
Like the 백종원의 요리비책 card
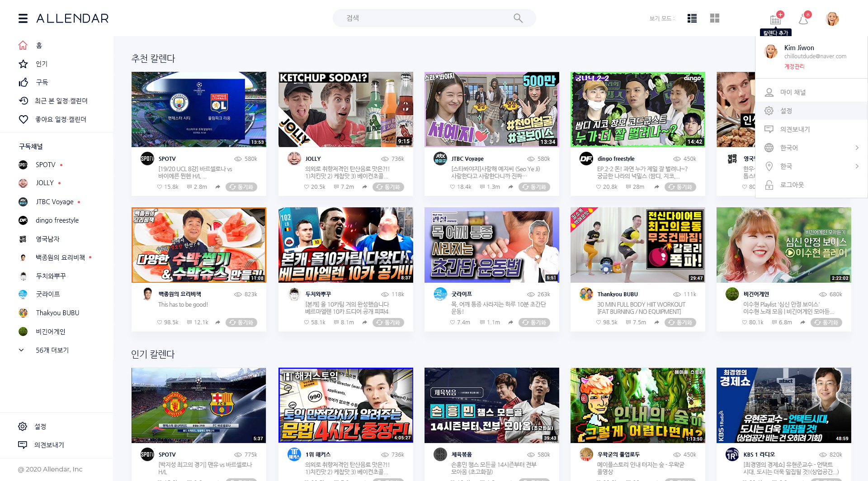click(160, 322)
